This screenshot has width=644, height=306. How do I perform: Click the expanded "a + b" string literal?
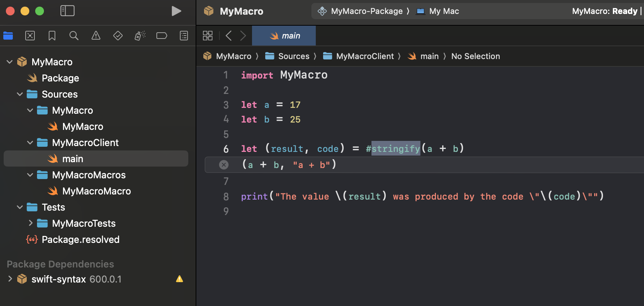pyautogui.click(x=311, y=165)
